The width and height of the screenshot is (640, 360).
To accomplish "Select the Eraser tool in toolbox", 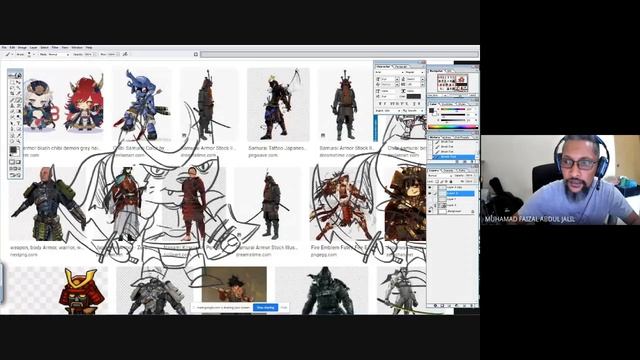I will (12, 111).
